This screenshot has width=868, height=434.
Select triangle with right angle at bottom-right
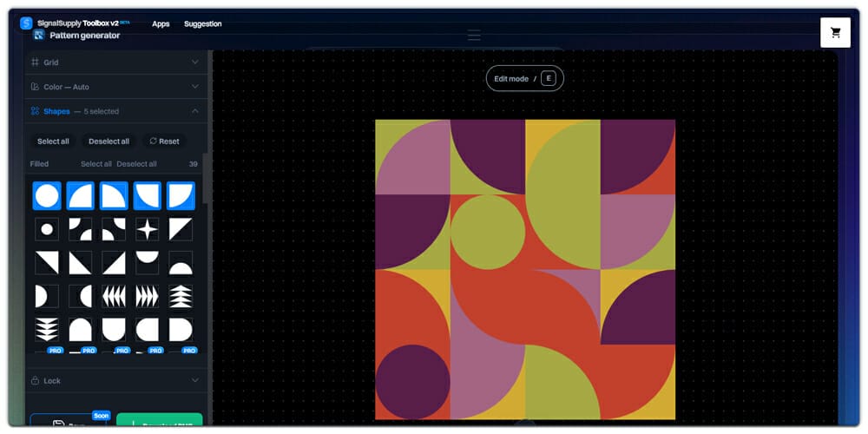[114, 263]
